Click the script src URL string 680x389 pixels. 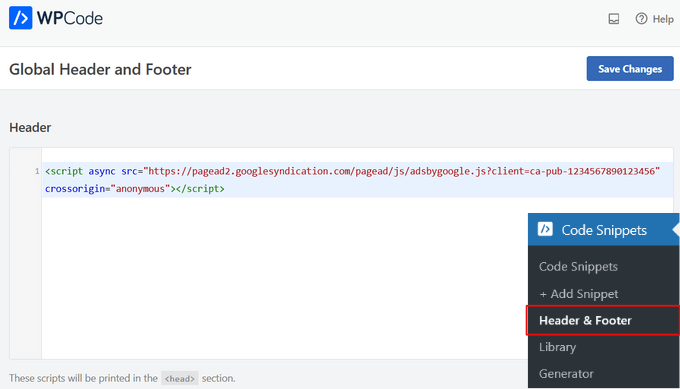click(402, 171)
